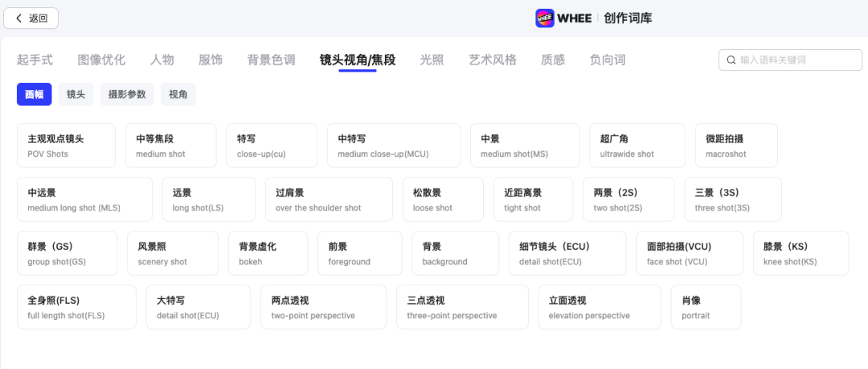
Task: Select the 过肩景 over the shoulder shot card
Action: pos(329,199)
